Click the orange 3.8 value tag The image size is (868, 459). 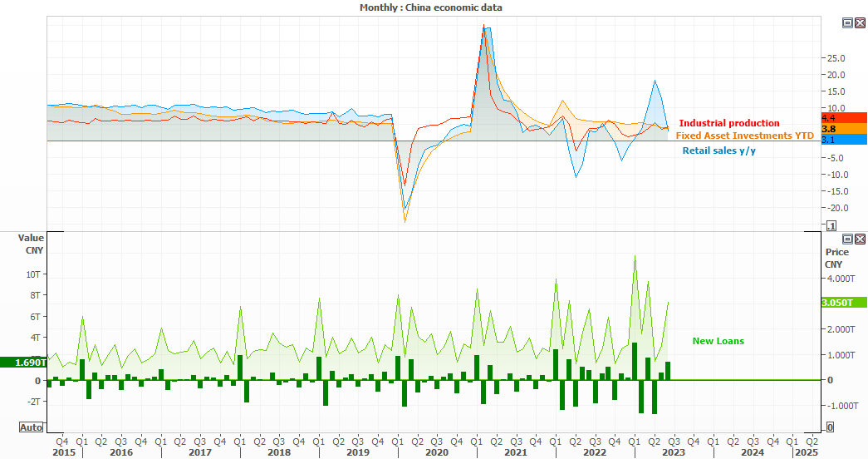click(844, 129)
